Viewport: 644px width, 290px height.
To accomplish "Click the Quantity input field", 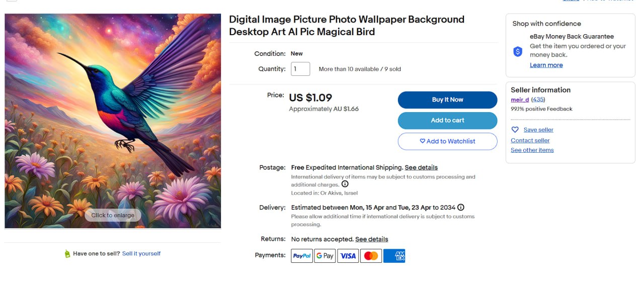I will 300,69.
